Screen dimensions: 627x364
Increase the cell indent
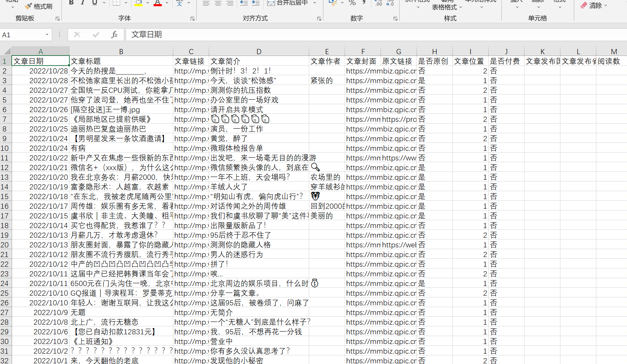click(256, 3)
